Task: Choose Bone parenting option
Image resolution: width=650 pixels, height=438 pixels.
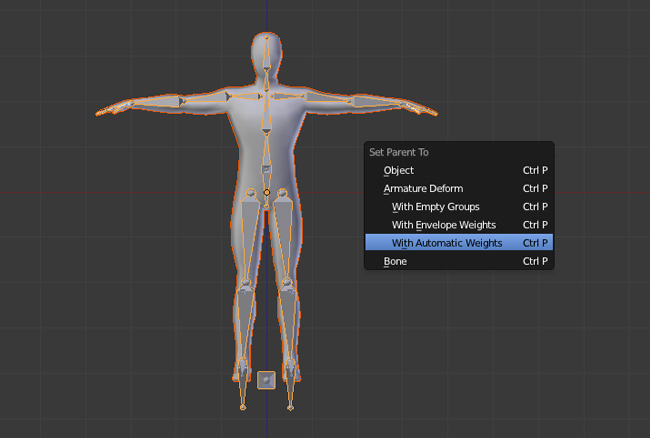Action: click(459, 261)
